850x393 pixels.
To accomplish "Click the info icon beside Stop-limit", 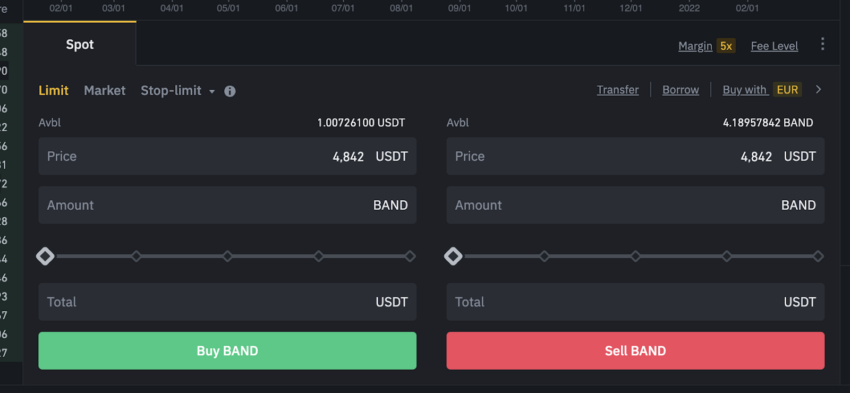I will 230,91.
